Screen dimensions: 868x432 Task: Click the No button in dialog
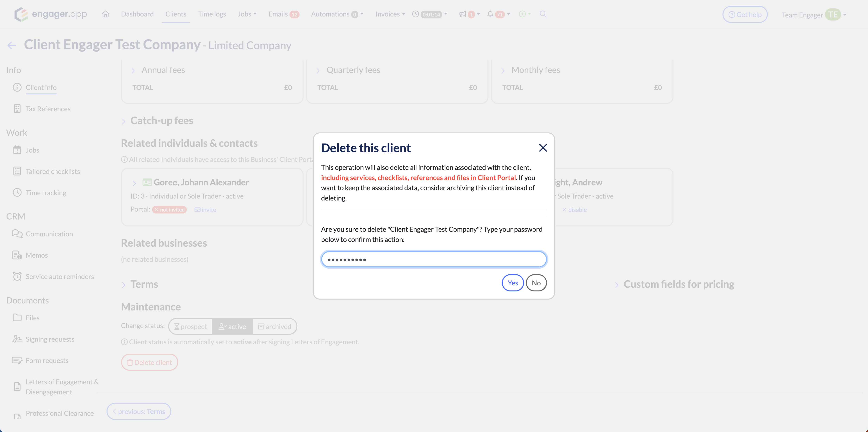coord(536,283)
